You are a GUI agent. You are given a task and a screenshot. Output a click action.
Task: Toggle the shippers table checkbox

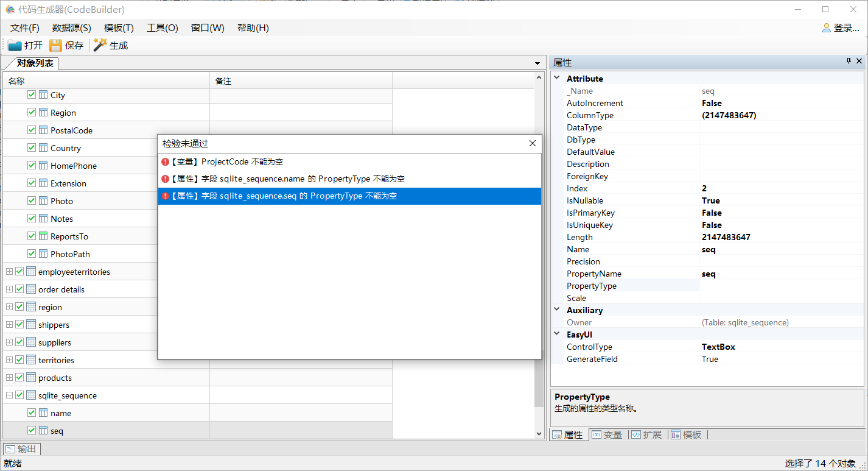(x=19, y=325)
